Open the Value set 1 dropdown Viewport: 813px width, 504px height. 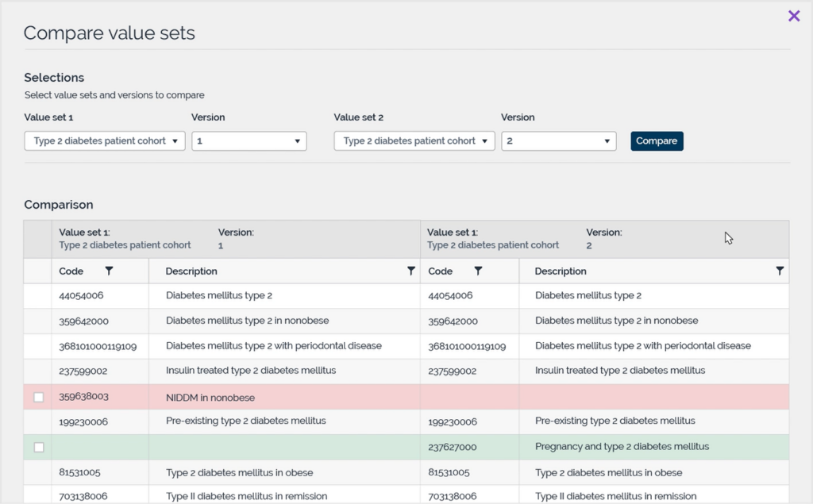click(x=104, y=140)
